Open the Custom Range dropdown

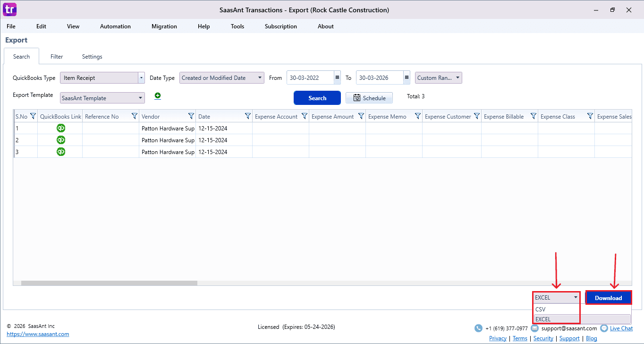pyautogui.click(x=439, y=78)
